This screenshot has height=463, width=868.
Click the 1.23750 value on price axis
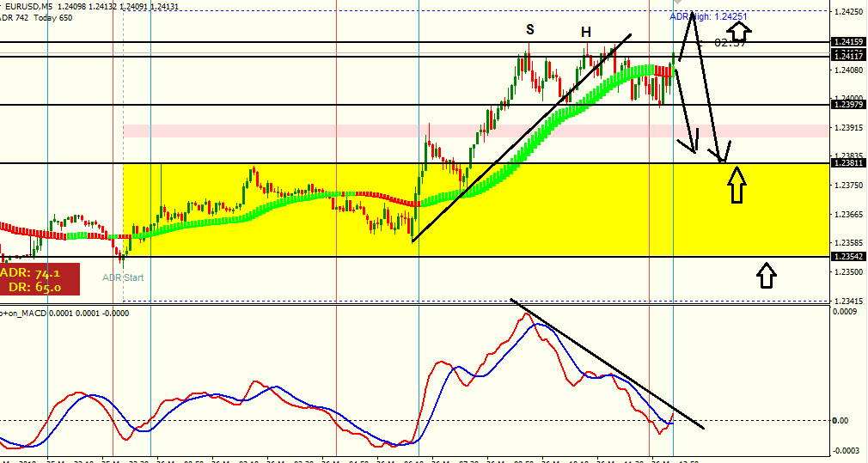pyautogui.click(x=848, y=186)
